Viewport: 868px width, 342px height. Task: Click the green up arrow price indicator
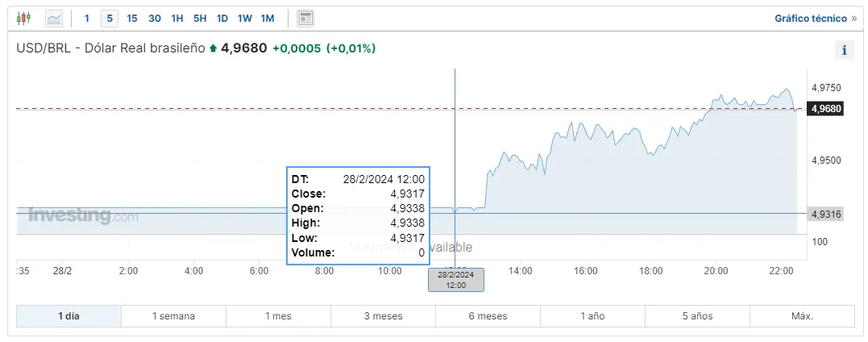point(213,48)
